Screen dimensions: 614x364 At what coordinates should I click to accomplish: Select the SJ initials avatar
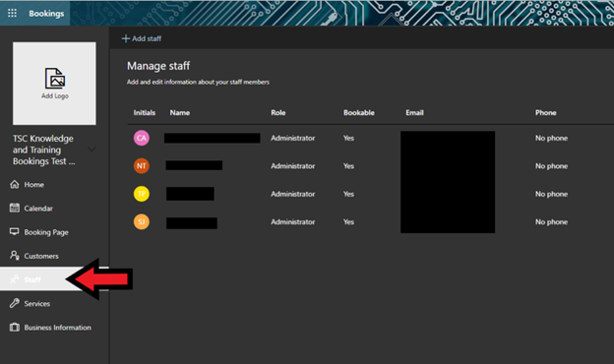point(142,222)
